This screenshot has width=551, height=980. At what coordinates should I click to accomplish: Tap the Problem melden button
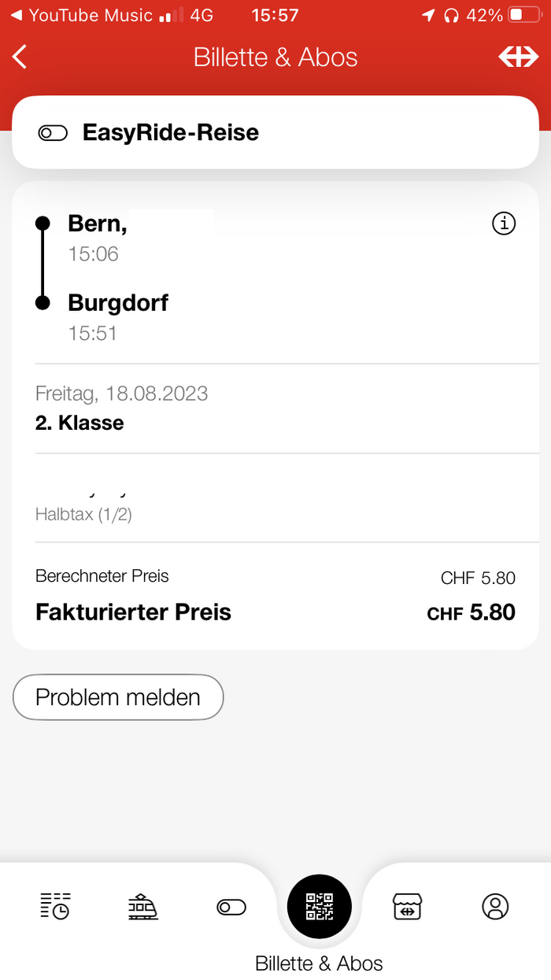click(118, 697)
